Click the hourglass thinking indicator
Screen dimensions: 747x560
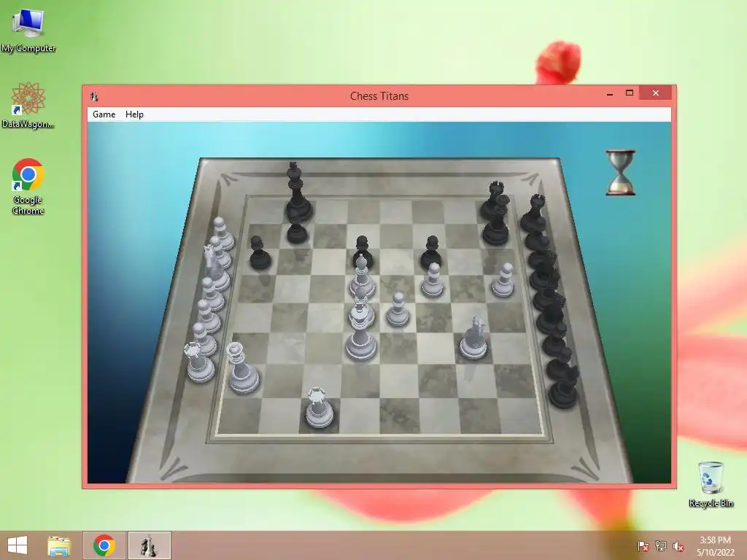point(620,172)
